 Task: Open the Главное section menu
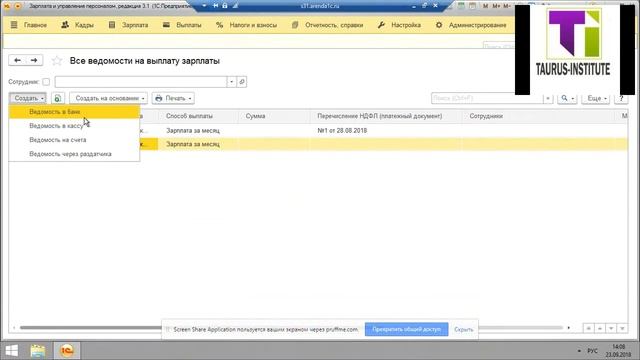[29, 25]
